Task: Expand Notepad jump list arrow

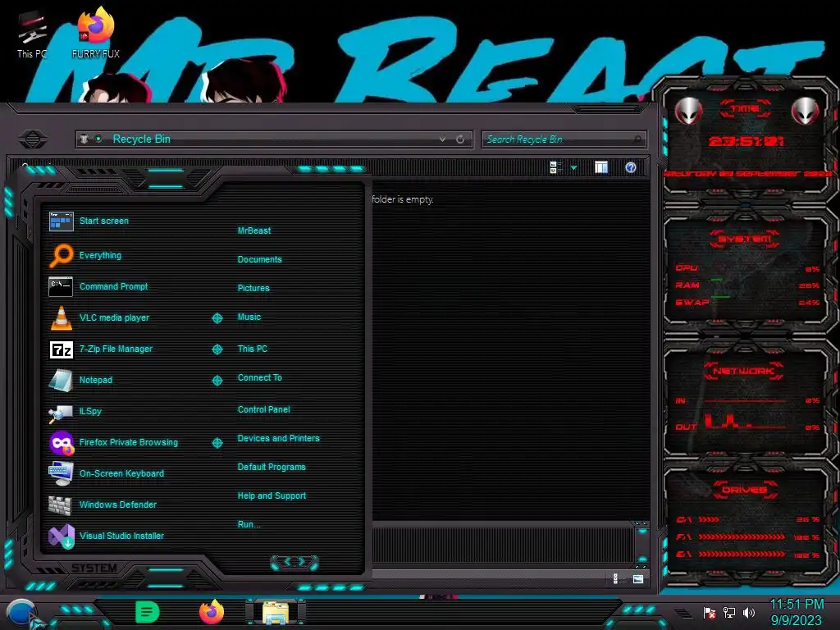Action: click(x=217, y=381)
